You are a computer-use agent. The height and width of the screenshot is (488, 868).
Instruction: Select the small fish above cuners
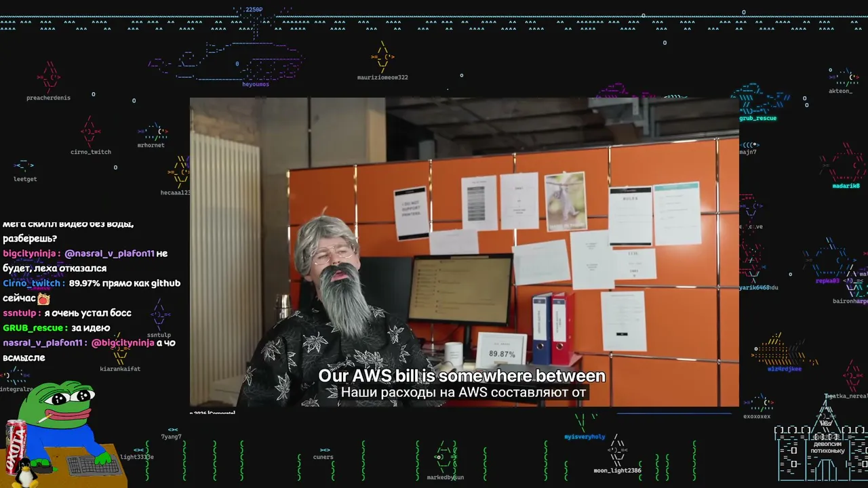[x=324, y=449]
